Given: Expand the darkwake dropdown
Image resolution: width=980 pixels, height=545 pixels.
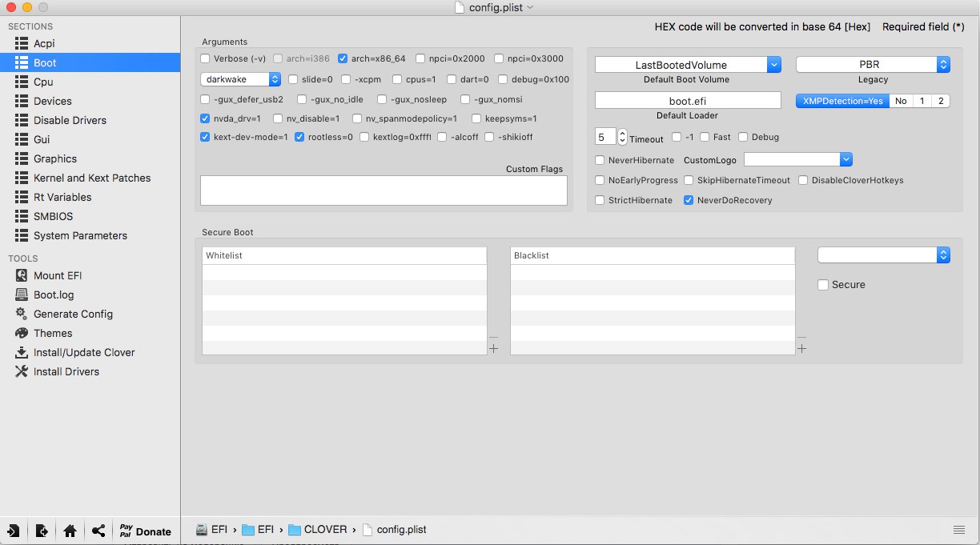Looking at the screenshot, I should click(240, 79).
